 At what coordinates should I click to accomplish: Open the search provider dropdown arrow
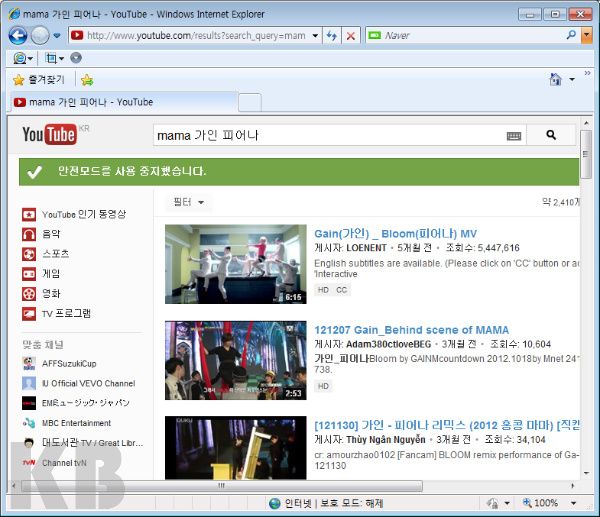[x=587, y=36]
